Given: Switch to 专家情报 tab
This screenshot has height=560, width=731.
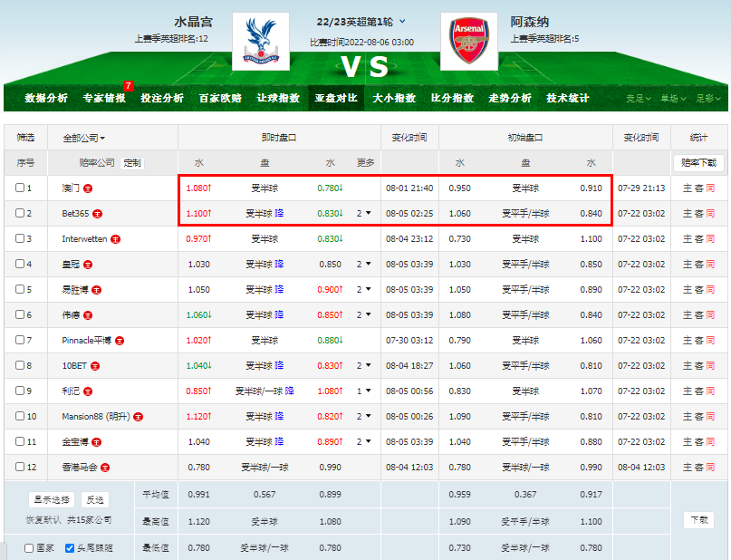Looking at the screenshot, I should 104,98.
